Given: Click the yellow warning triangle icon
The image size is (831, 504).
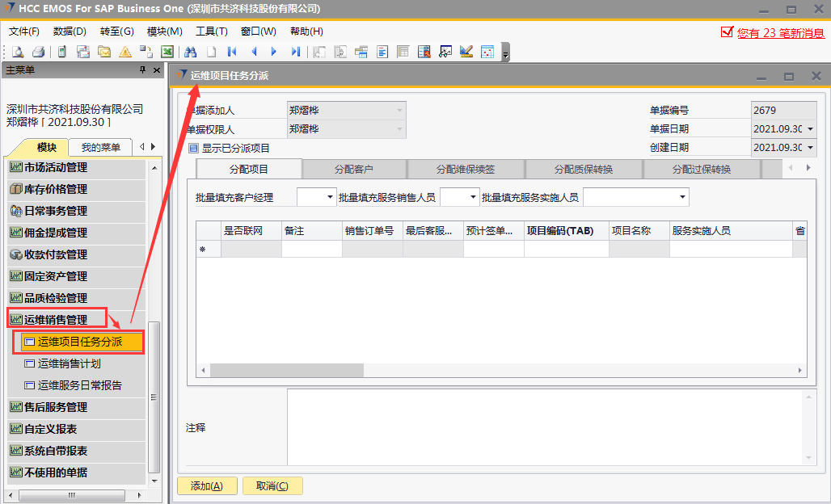Looking at the screenshot, I should click(125, 52).
